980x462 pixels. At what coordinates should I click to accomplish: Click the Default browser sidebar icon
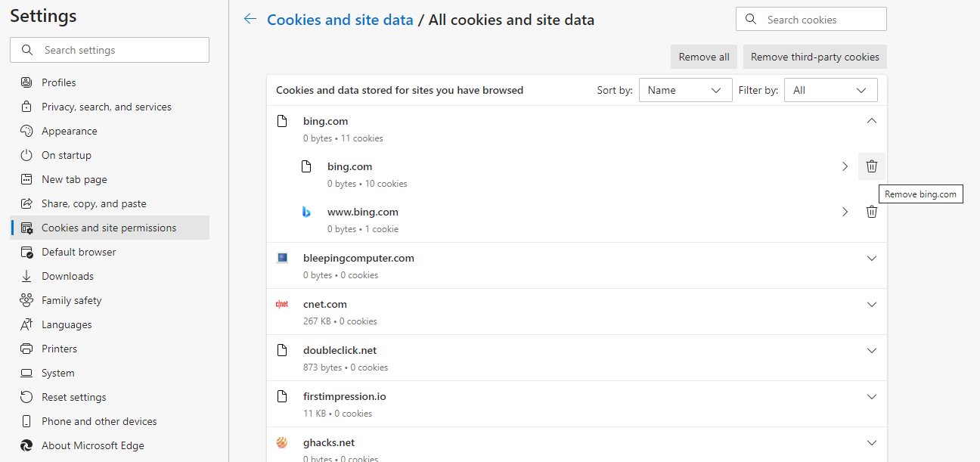pyautogui.click(x=26, y=252)
